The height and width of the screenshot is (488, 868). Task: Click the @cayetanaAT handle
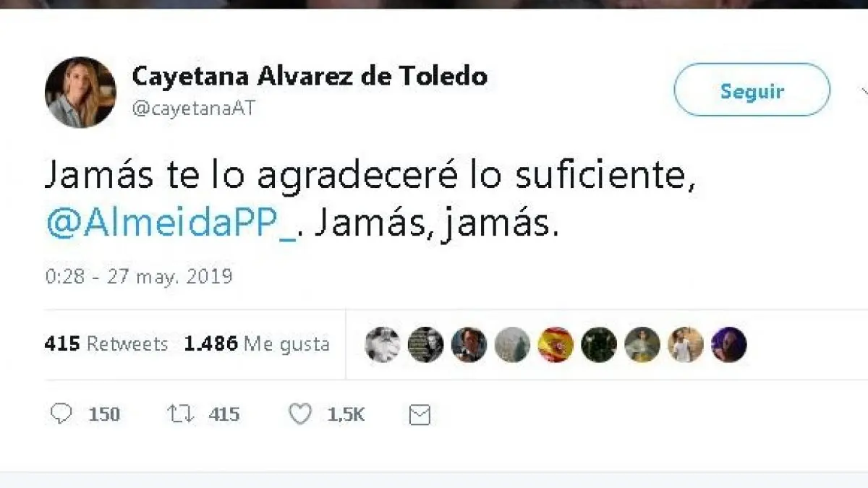coord(193,108)
